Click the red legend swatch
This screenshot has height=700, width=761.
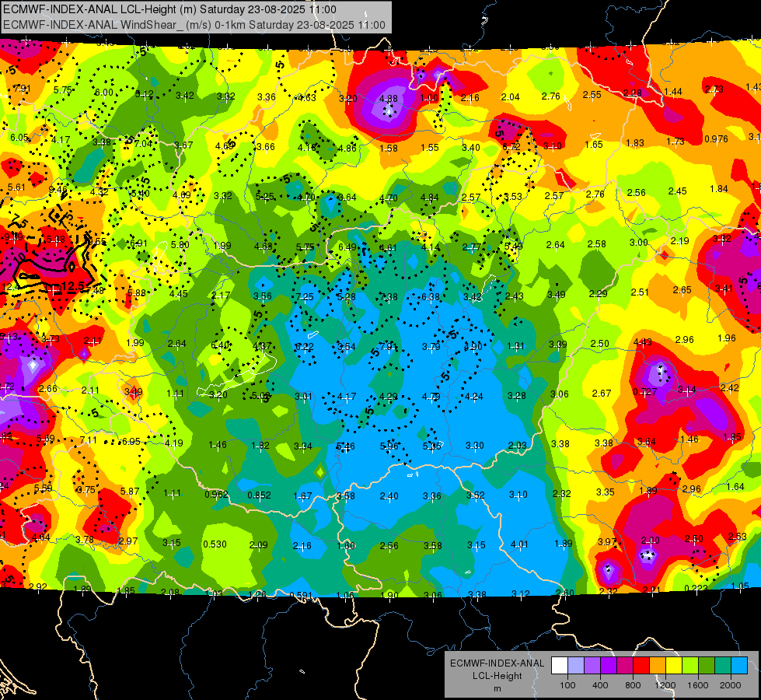click(x=641, y=666)
